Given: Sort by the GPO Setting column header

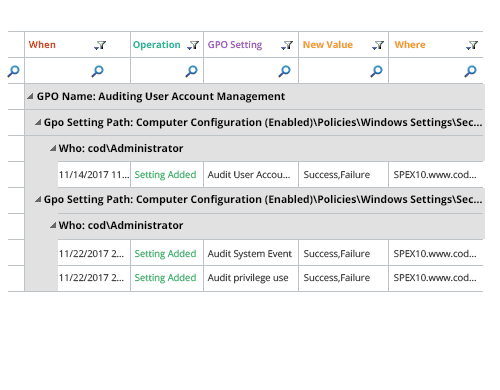Looking at the screenshot, I should pyautogui.click(x=235, y=45).
